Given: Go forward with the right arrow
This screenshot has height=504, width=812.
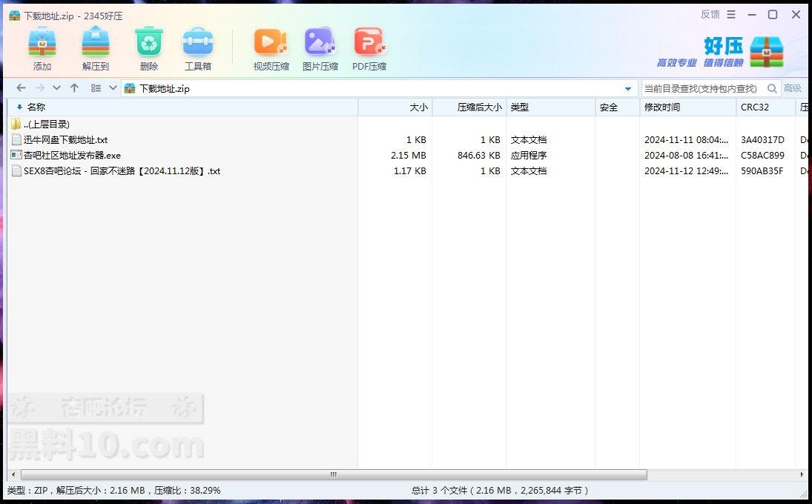Looking at the screenshot, I should click(40, 88).
